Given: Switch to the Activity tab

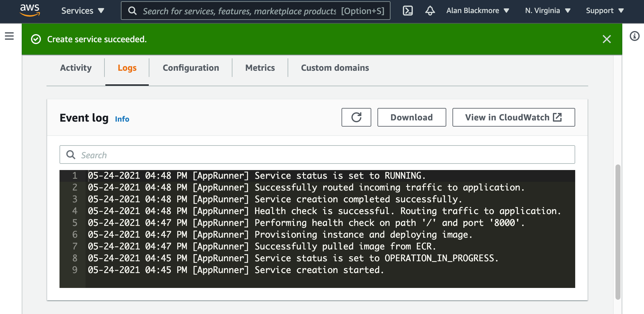Looking at the screenshot, I should coord(76,68).
